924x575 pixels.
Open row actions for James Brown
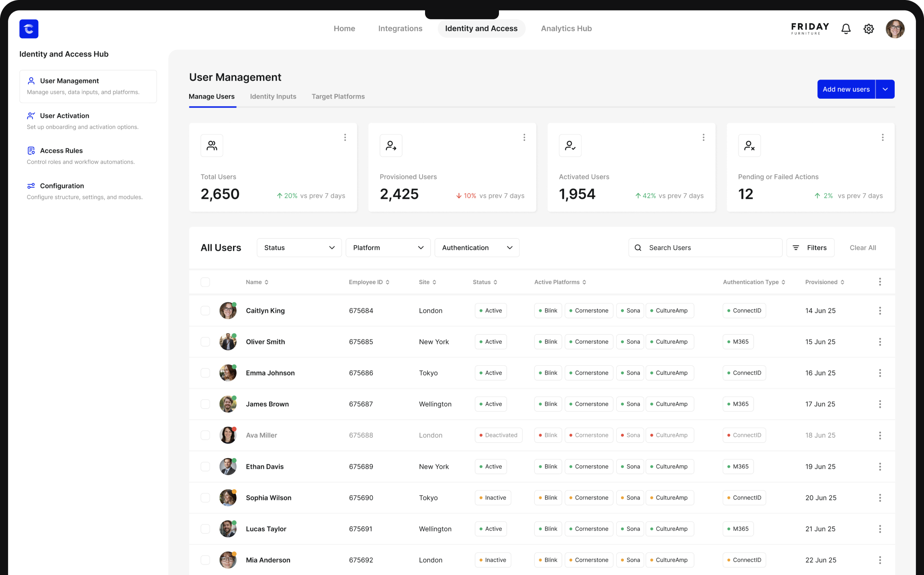(880, 404)
